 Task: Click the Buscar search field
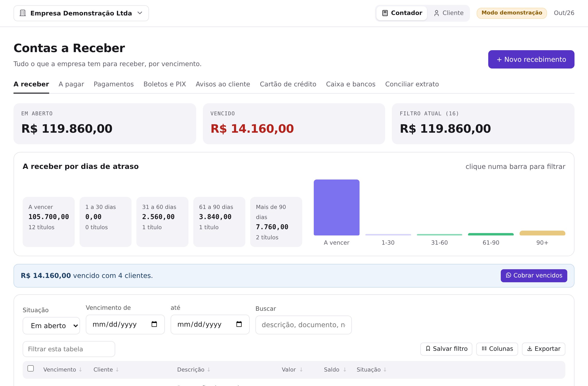pyautogui.click(x=303, y=325)
